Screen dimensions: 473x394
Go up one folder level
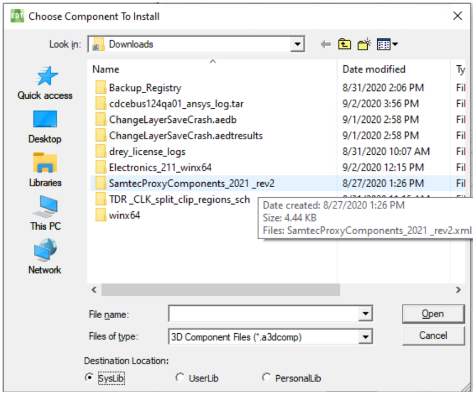pyautogui.click(x=344, y=44)
